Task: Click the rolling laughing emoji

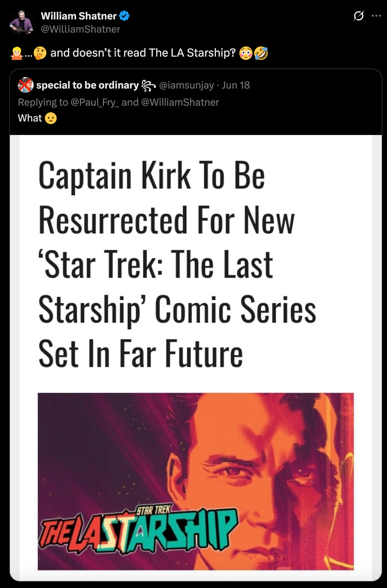Action: click(261, 53)
